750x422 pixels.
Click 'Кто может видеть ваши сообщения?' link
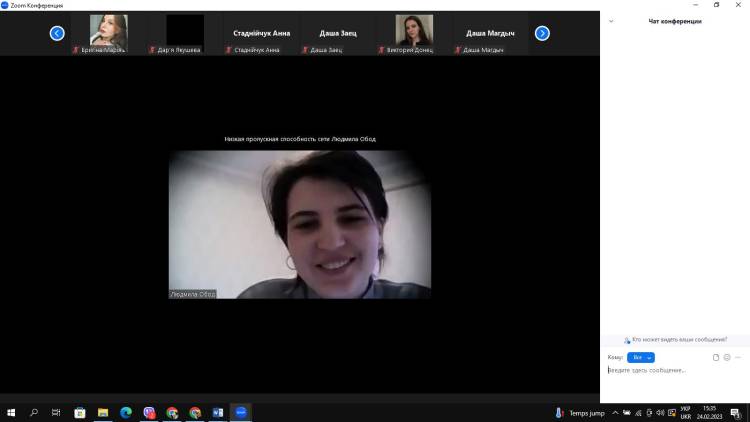point(678,340)
